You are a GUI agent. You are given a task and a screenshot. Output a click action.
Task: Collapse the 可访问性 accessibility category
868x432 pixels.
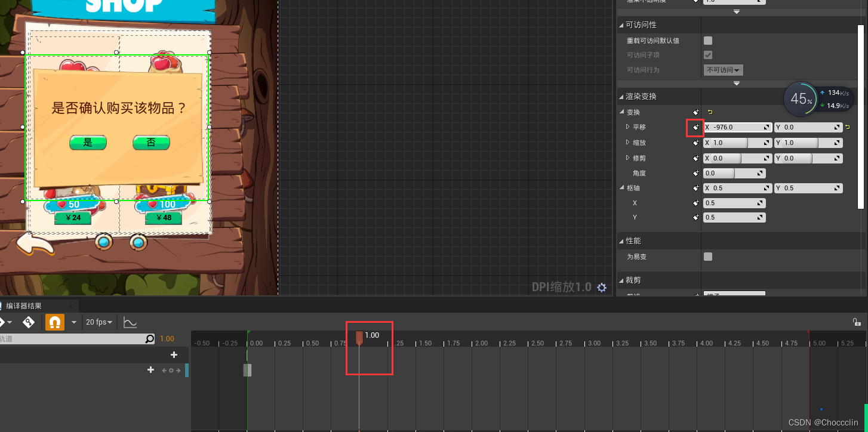click(621, 25)
